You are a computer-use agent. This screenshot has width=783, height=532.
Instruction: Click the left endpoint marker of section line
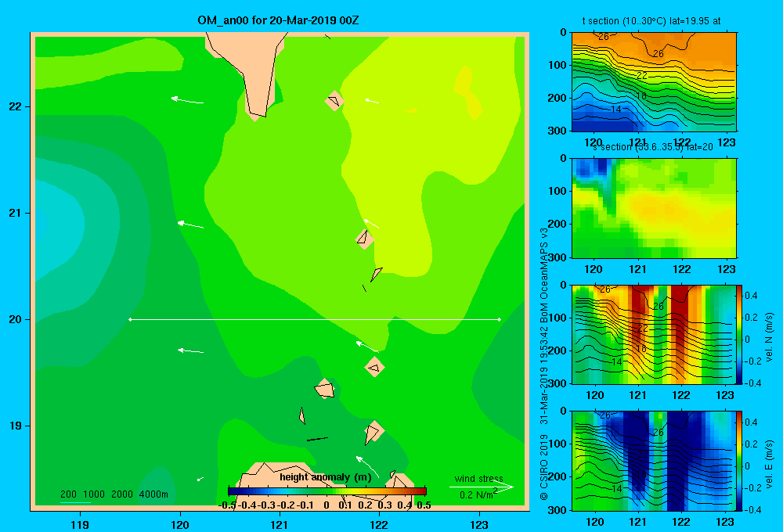click(x=130, y=319)
